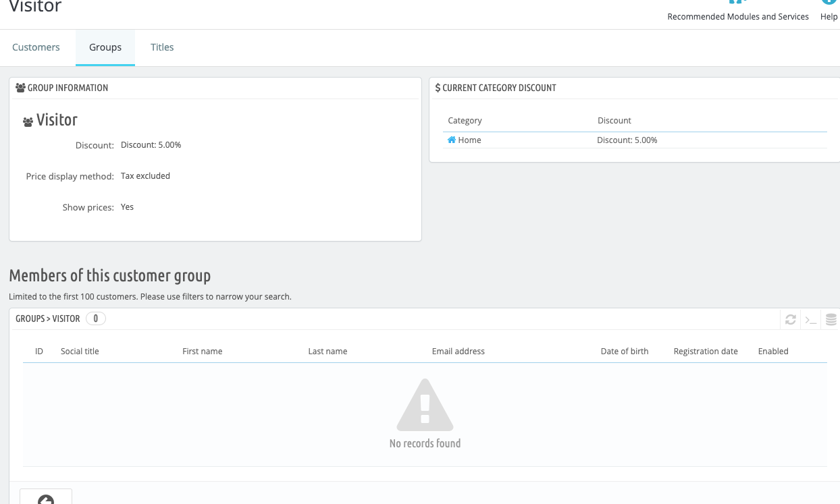This screenshot has width=840, height=504.
Task: Sort by Email address column
Action: coord(458,351)
